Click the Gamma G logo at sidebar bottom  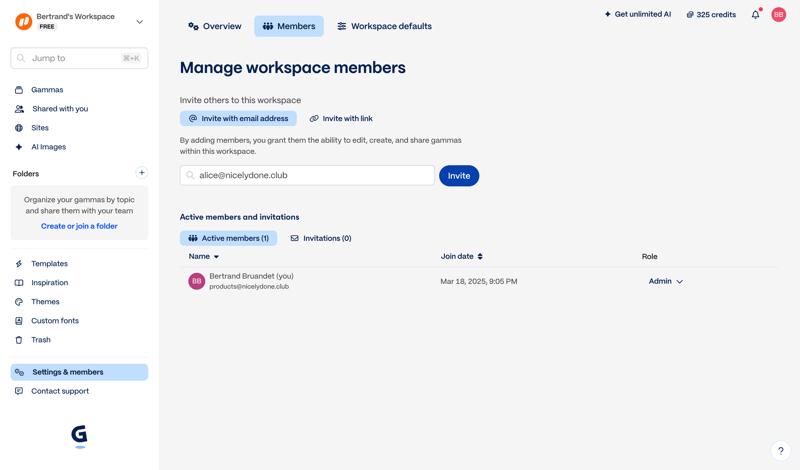79,435
